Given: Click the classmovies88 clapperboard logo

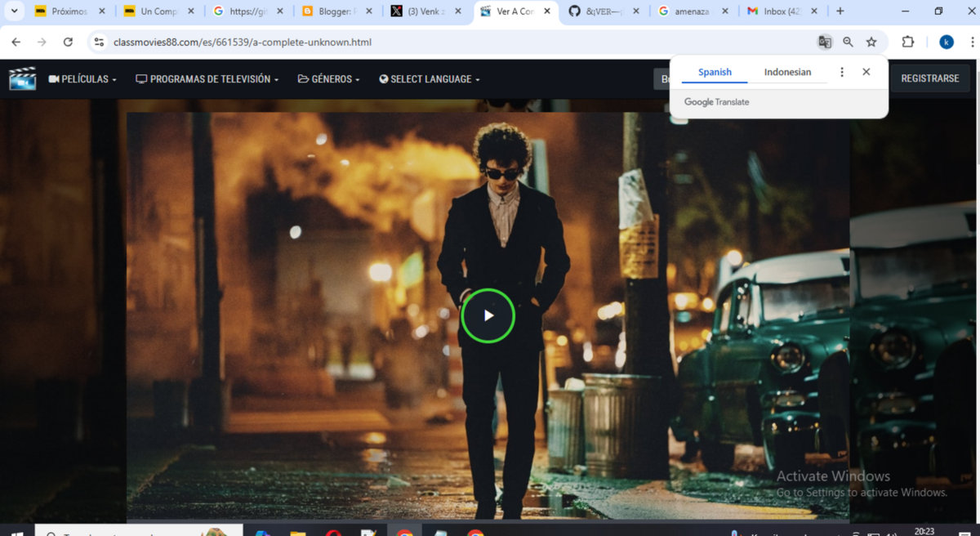Looking at the screenshot, I should 22,79.
